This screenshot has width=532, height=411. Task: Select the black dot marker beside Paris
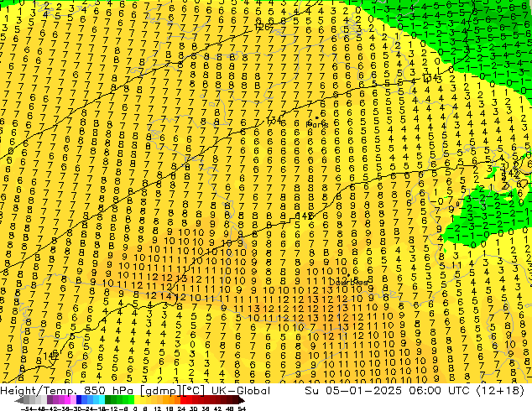click(x=317, y=117)
